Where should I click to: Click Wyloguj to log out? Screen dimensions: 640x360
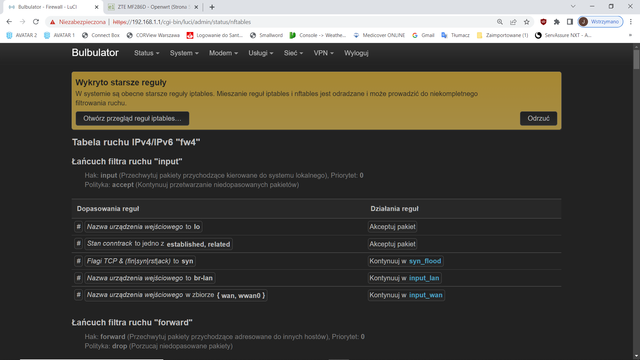coord(356,53)
